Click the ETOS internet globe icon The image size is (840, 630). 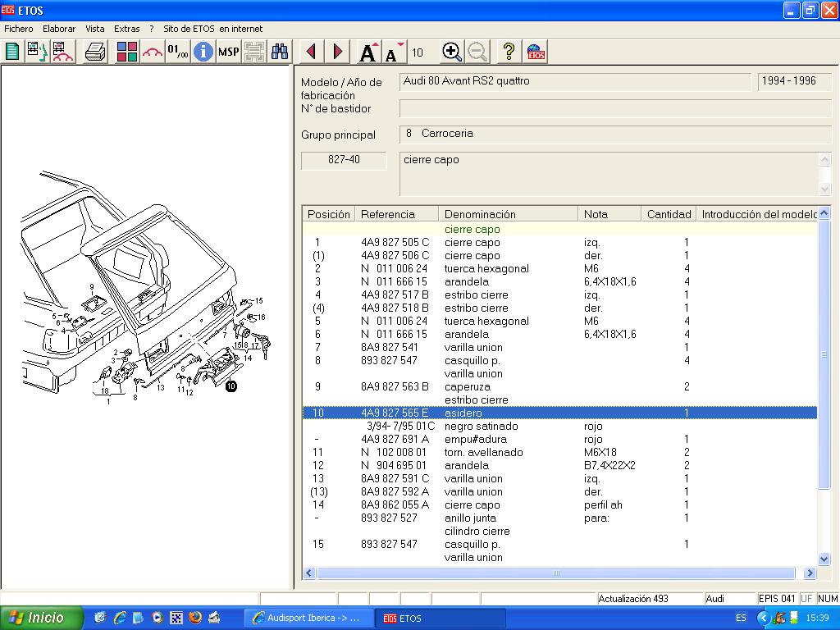pos(536,52)
